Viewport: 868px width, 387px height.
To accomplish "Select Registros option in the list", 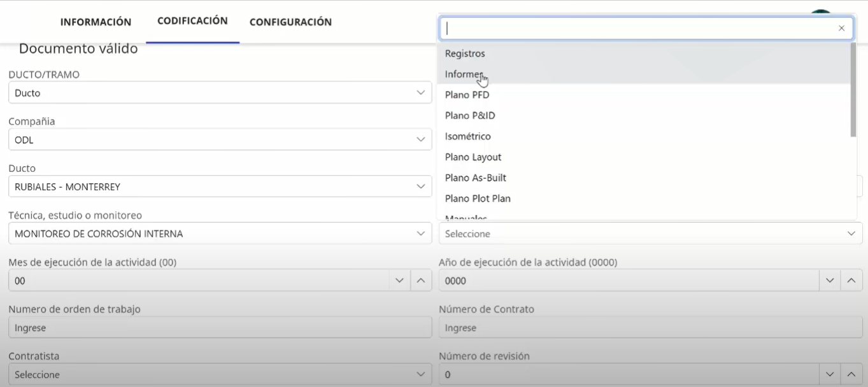I will pyautogui.click(x=465, y=53).
